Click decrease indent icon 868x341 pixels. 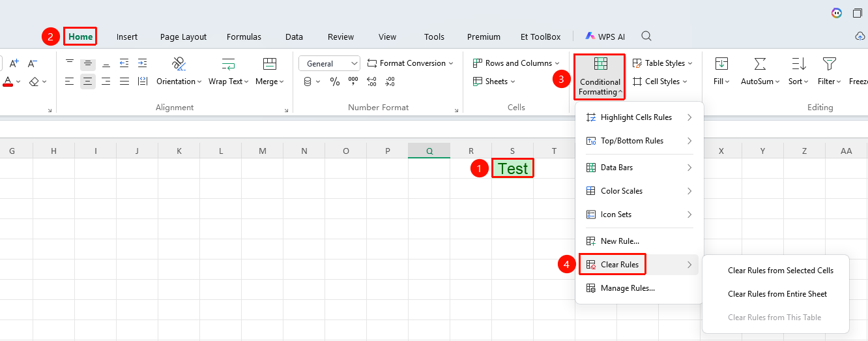tap(124, 63)
